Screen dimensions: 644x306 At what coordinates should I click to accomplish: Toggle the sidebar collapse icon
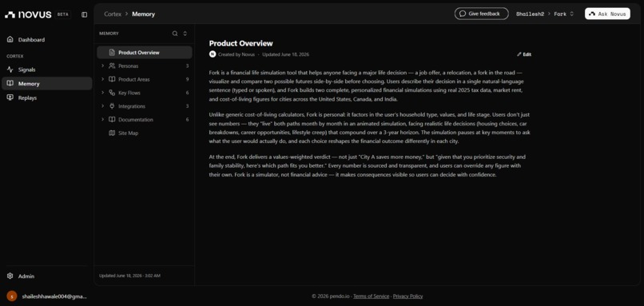(84, 14)
